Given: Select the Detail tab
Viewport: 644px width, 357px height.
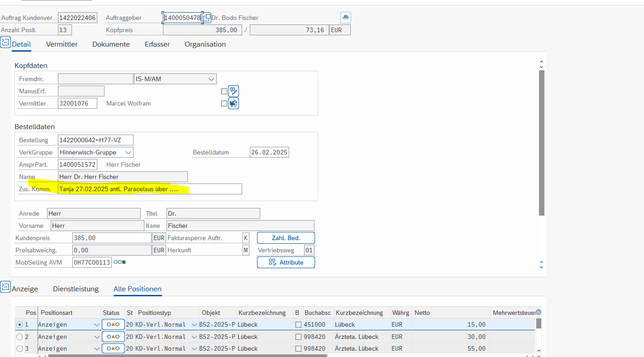Looking at the screenshot, I should tap(21, 44).
